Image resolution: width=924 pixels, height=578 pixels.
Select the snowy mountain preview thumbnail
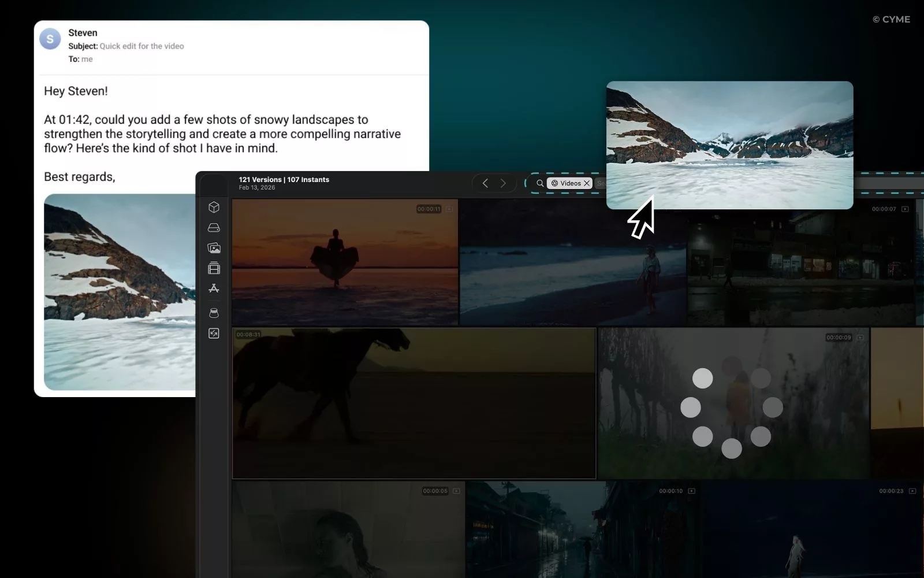(729, 145)
